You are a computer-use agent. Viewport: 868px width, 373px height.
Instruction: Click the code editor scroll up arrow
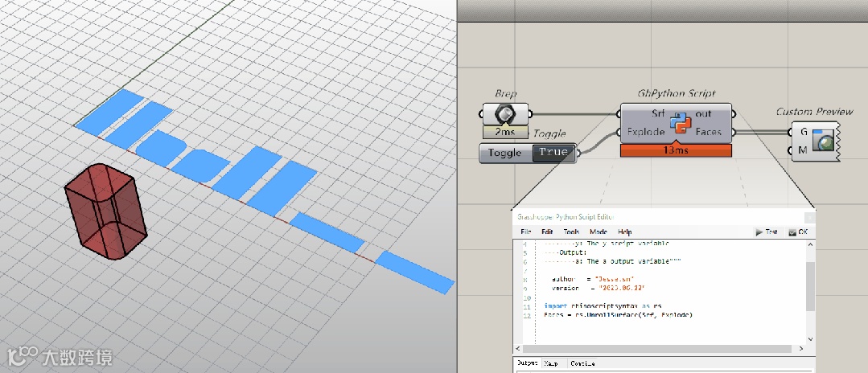pyautogui.click(x=810, y=244)
